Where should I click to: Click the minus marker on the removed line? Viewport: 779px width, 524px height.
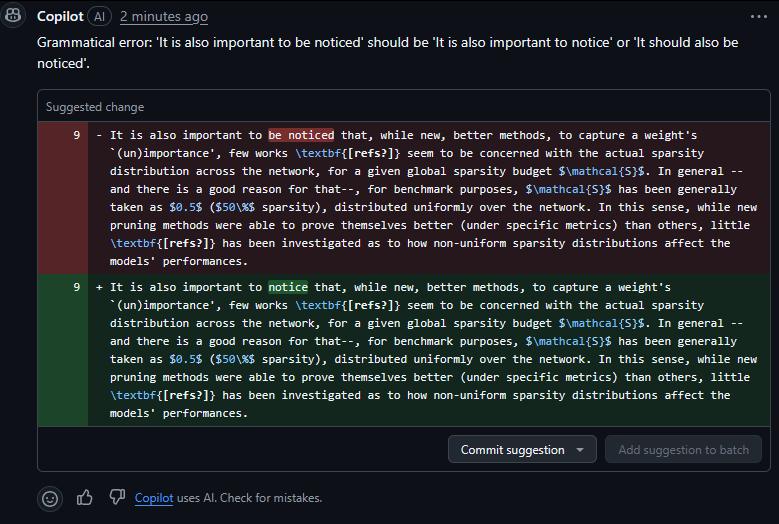99,135
